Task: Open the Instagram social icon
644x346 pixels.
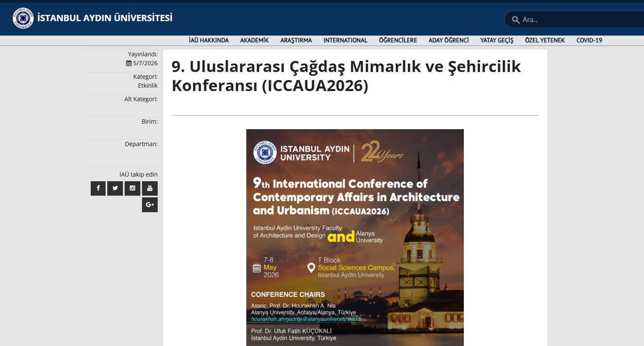Action: (x=132, y=188)
